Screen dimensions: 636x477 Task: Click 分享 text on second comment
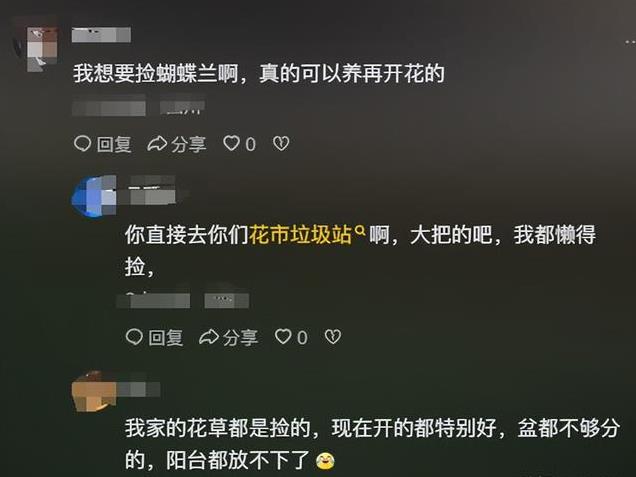coord(240,337)
